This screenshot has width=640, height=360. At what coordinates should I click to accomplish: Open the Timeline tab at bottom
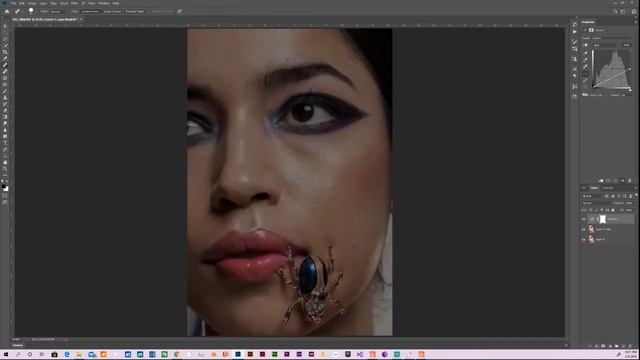[18, 345]
